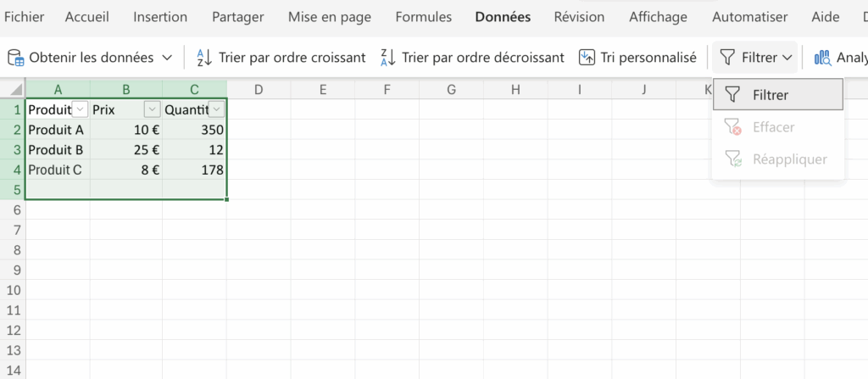Go to the Mise en page tab
The image size is (868, 379).
point(329,17)
